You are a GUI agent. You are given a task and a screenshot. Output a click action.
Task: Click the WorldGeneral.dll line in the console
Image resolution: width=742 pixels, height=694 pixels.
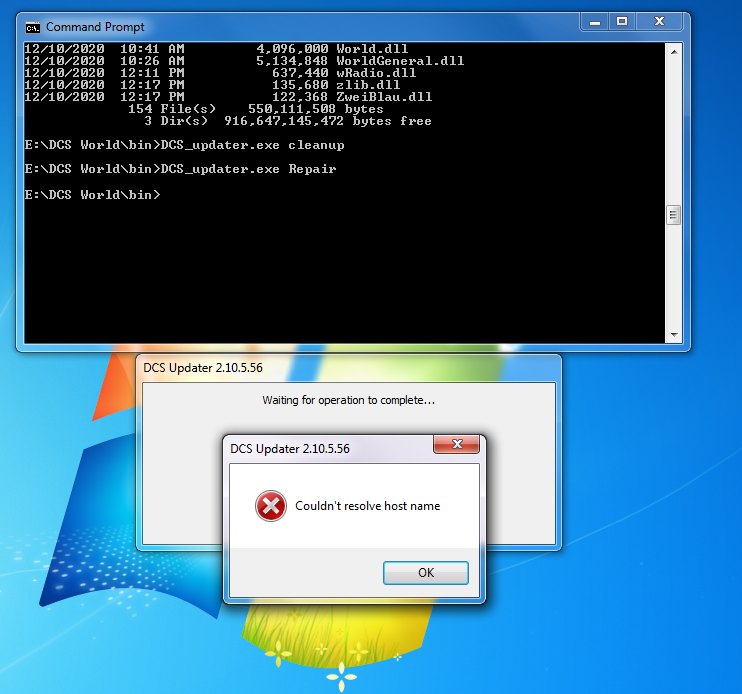[x=244, y=61]
